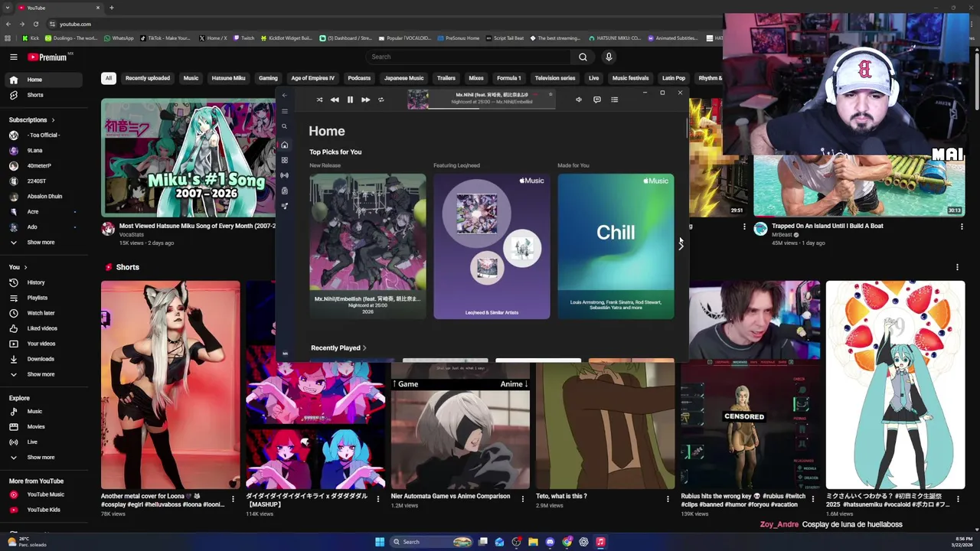Viewport: 980px width, 551px height.
Task: Favorite the playing song with star icon
Action: (550, 95)
